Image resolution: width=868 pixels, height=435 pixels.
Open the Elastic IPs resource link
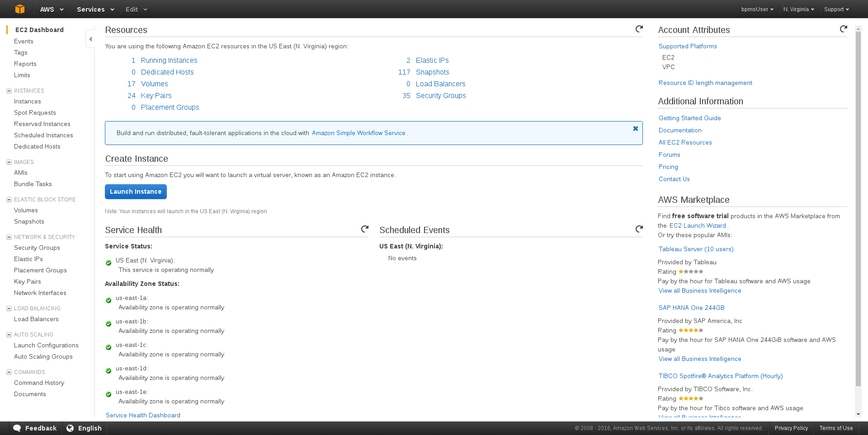[432, 60]
